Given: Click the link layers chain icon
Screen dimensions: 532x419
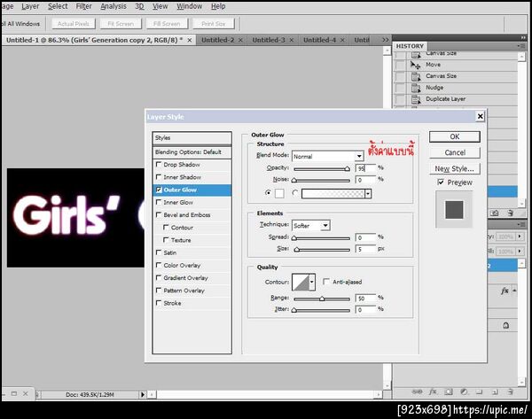Looking at the screenshot, I should pos(417,392).
